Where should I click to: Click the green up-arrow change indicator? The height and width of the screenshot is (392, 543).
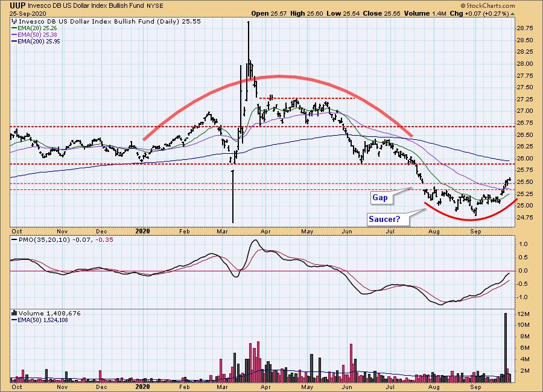point(512,14)
